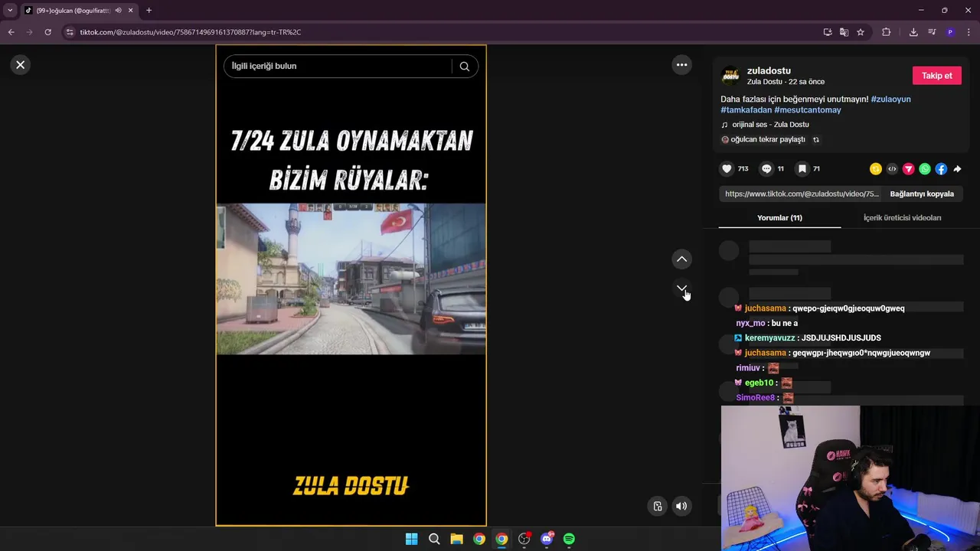Repost using the yellow repost icon
The height and width of the screenshot is (551, 980).
click(876, 169)
